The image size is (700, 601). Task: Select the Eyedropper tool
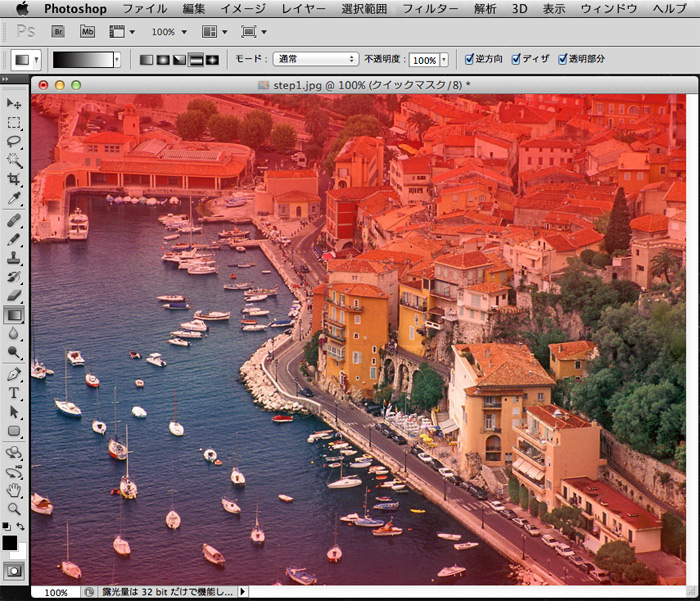[x=14, y=198]
